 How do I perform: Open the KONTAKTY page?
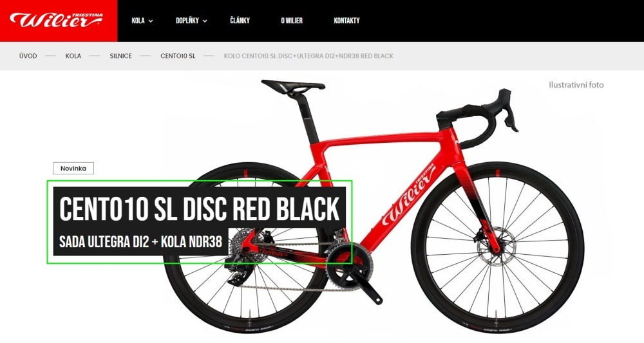click(x=346, y=21)
